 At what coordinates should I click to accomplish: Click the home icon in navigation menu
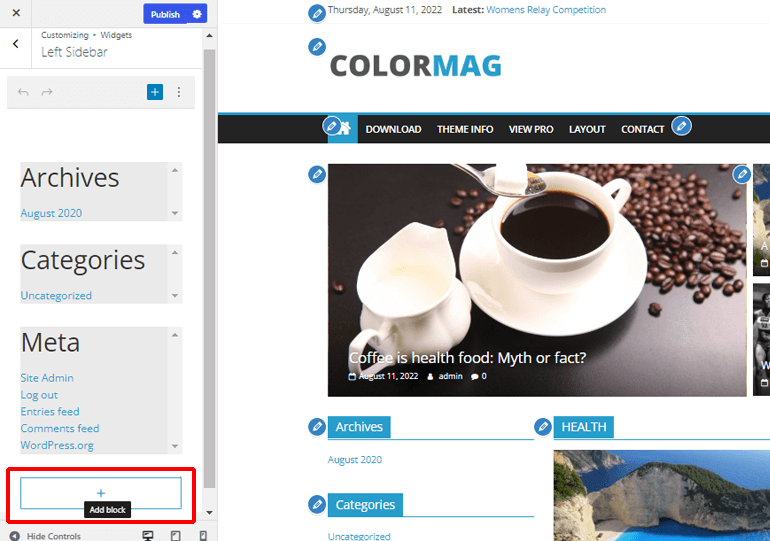(x=344, y=129)
